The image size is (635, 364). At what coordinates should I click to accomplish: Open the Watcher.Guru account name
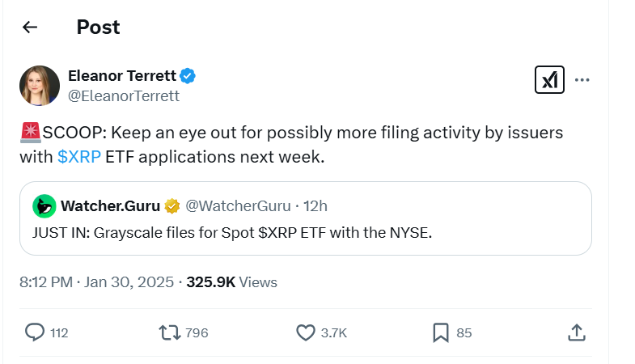click(108, 206)
